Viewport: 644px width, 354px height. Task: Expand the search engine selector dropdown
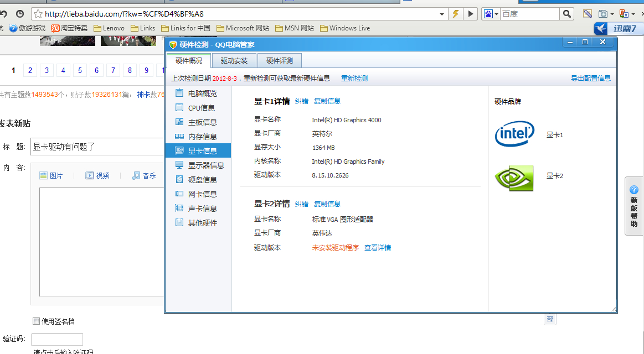[x=497, y=14]
